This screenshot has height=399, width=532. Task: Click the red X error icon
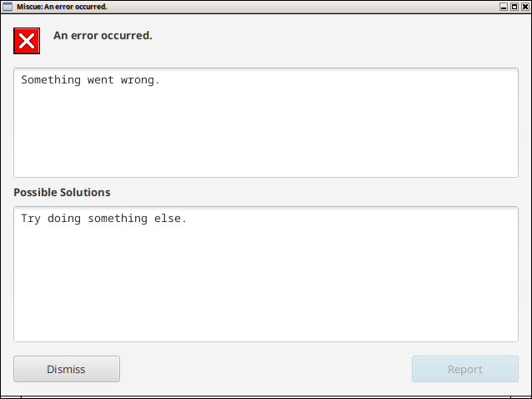pyautogui.click(x=27, y=41)
